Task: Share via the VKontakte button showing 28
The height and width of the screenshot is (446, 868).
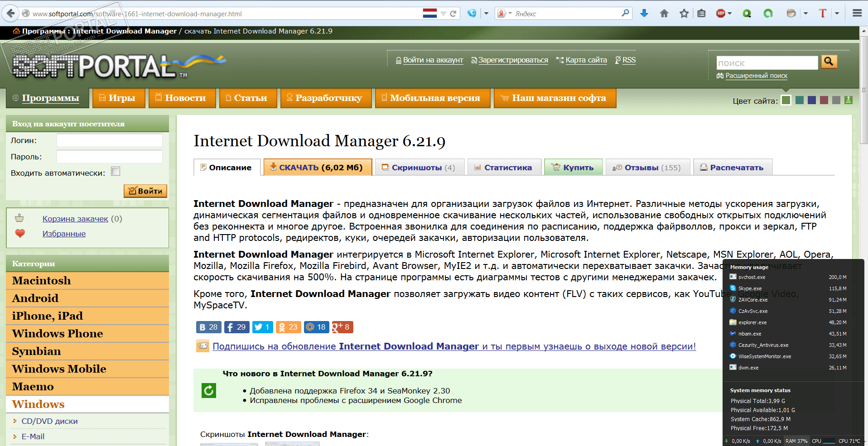Action: click(208, 327)
